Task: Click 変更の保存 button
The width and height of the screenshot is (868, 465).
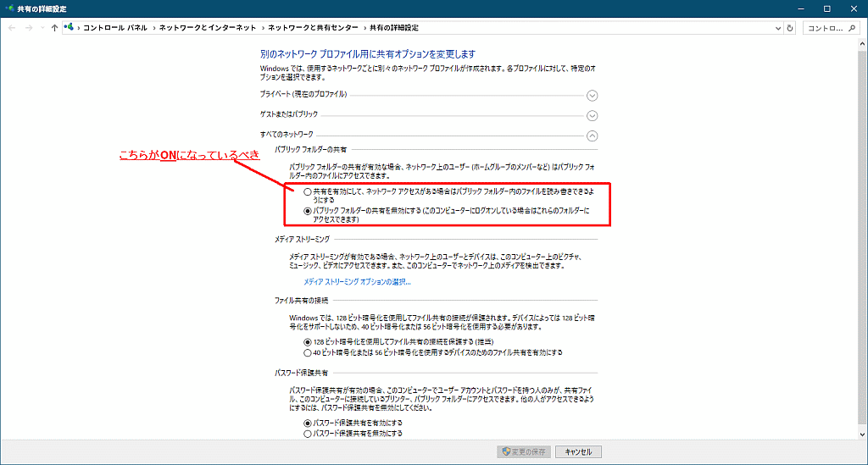Action: tap(524, 451)
